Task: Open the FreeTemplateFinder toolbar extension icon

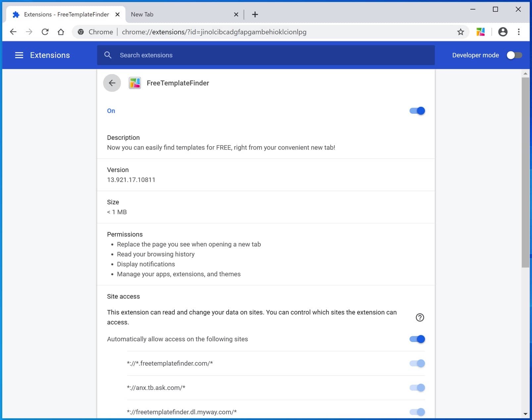Action: pyautogui.click(x=480, y=32)
